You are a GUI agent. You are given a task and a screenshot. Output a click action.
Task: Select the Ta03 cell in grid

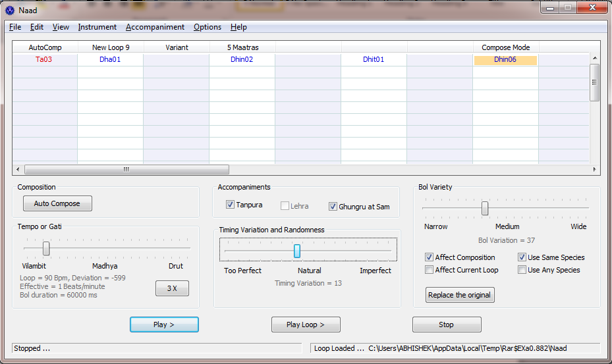click(43, 59)
